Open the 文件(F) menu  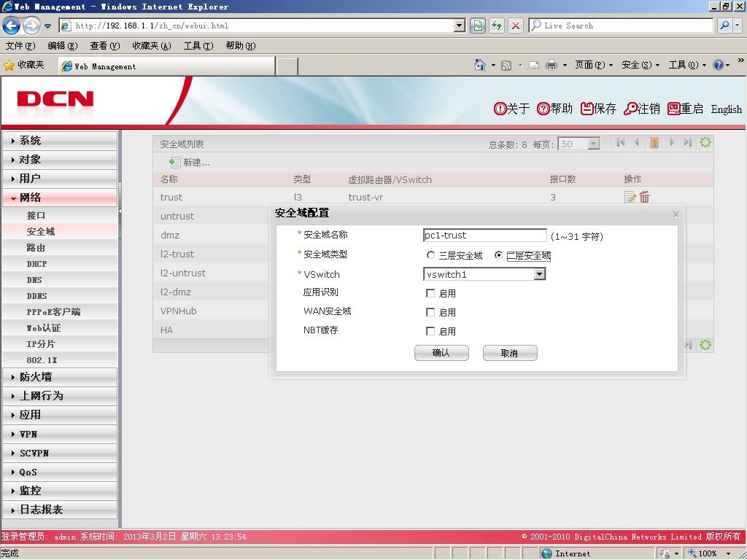point(20,46)
